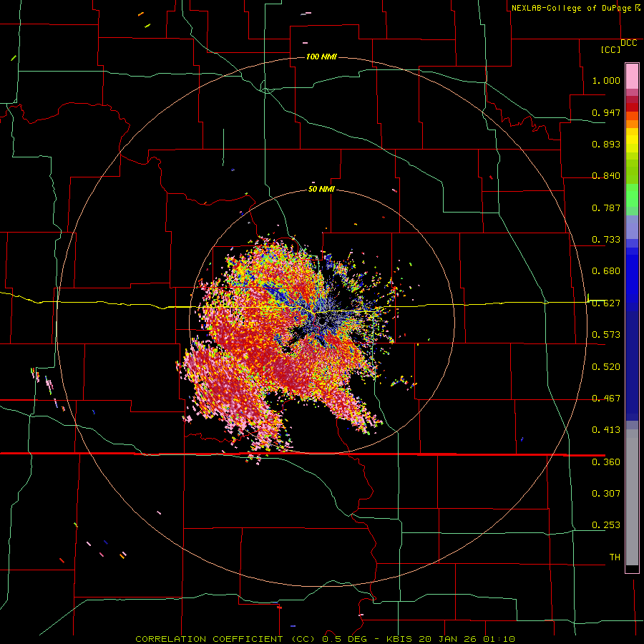Image resolution: width=644 pixels, height=644 pixels.
Task: Select the 0.787 scale value
Action: point(606,208)
